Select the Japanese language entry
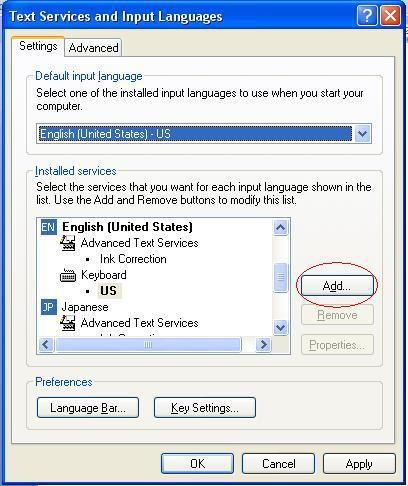Screen dimensions: 408x486 coord(85,307)
